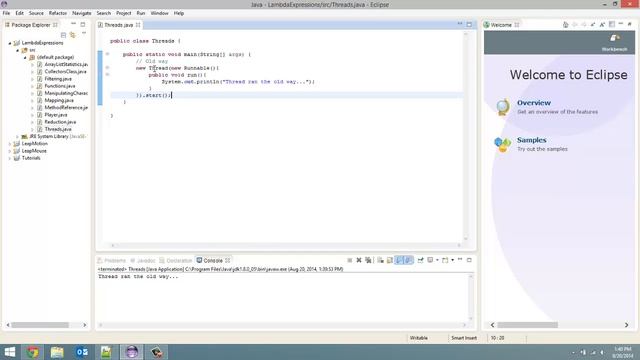This screenshot has height=360, width=640.
Task: Open the Source menu
Action: [36, 13]
